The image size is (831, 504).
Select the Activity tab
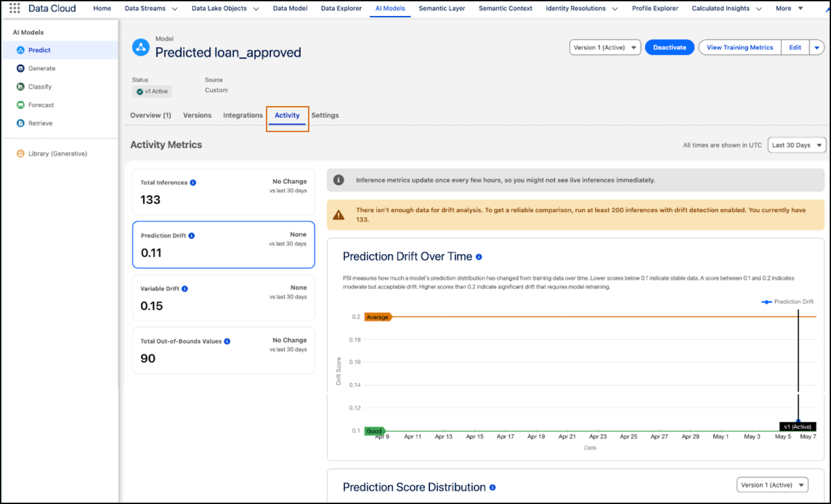[x=287, y=115]
